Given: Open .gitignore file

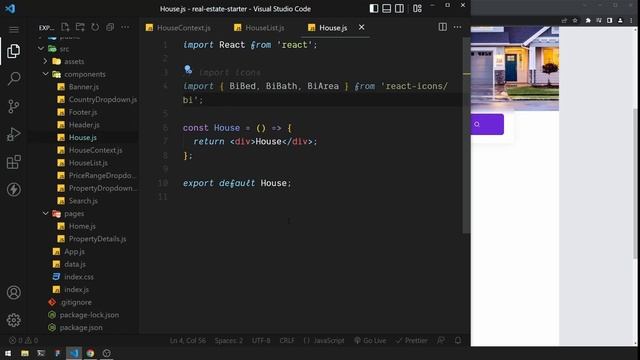Looking at the screenshot, I should click(x=76, y=302).
